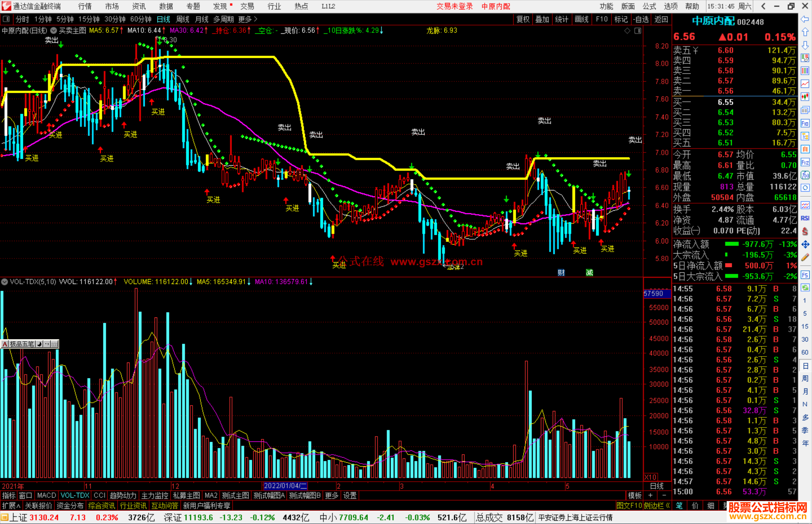Click the 统计 statistics button
The width and height of the screenshot is (812, 524).
pos(562,19)
